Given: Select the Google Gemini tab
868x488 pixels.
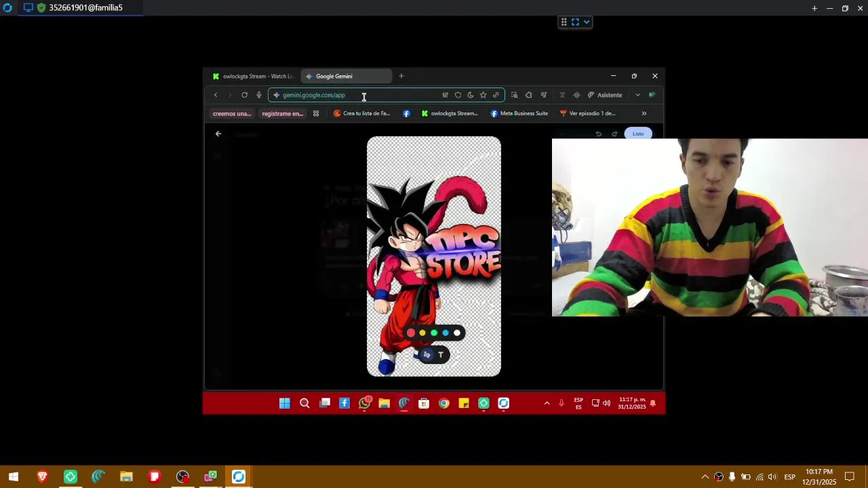Looking at the screenshot, I should [x=346, y=76].
